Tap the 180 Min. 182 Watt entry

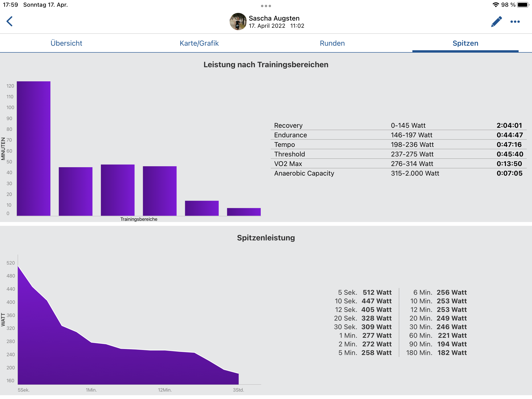[436, 353]
